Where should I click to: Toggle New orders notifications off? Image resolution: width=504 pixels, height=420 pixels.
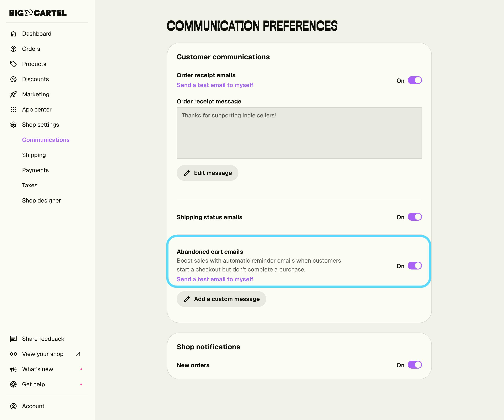(x=414, y=365)
